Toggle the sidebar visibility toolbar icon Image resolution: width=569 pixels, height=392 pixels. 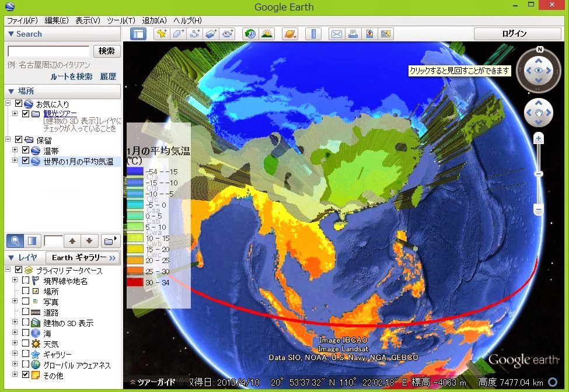(138, 34)
